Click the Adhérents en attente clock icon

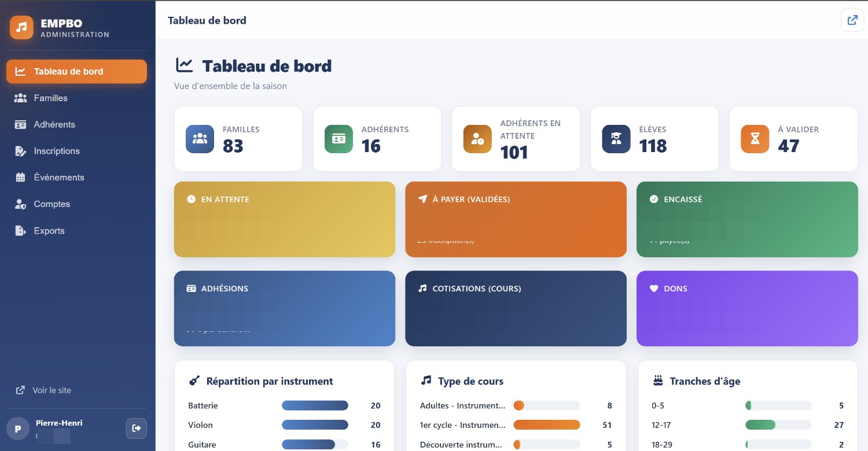477,139
